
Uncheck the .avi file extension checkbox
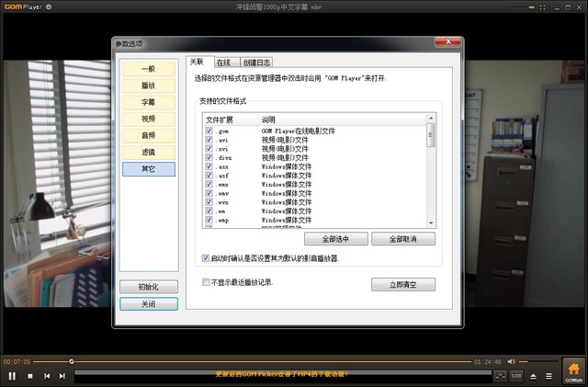tap(209, 140)
